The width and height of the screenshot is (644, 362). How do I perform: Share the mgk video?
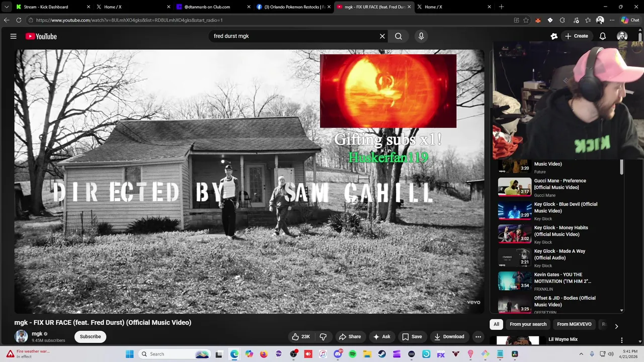click(350, 337)
